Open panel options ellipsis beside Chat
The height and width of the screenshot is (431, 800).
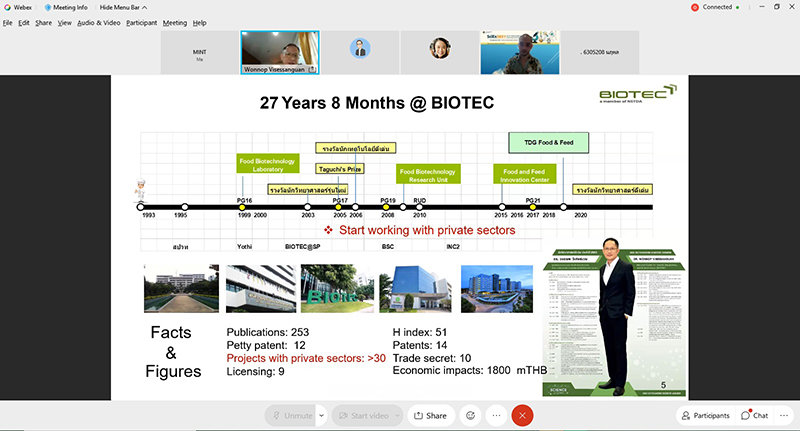[783, 415]
